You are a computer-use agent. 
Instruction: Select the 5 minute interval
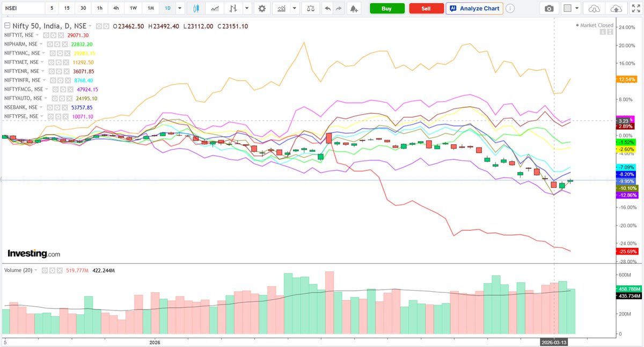[x=52, y=9]
